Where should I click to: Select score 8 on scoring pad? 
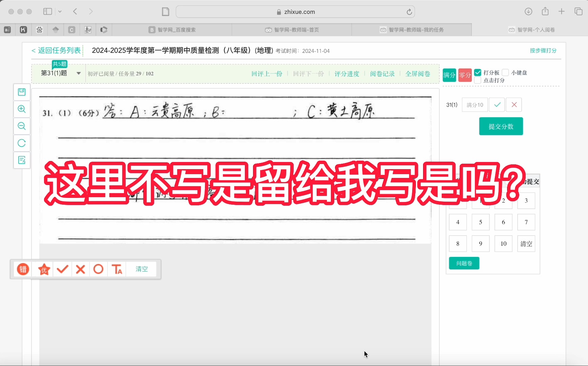(458, 244)
